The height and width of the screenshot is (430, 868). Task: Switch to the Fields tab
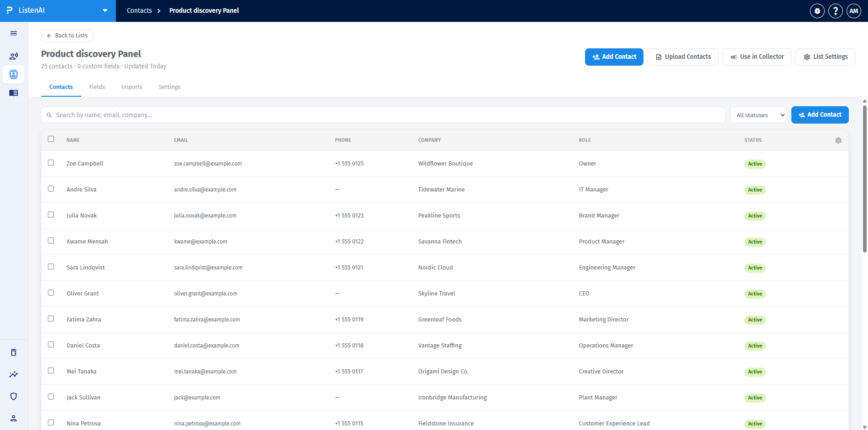point(97,87)
